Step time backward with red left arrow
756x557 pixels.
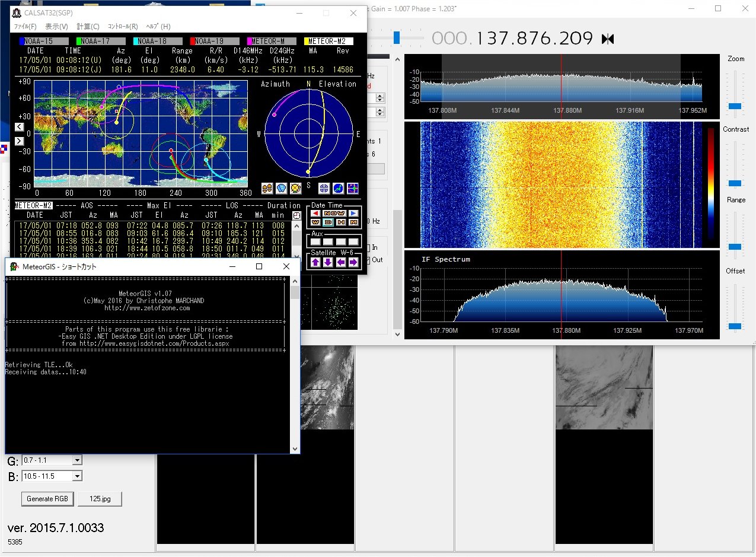(x=315, y=213)
